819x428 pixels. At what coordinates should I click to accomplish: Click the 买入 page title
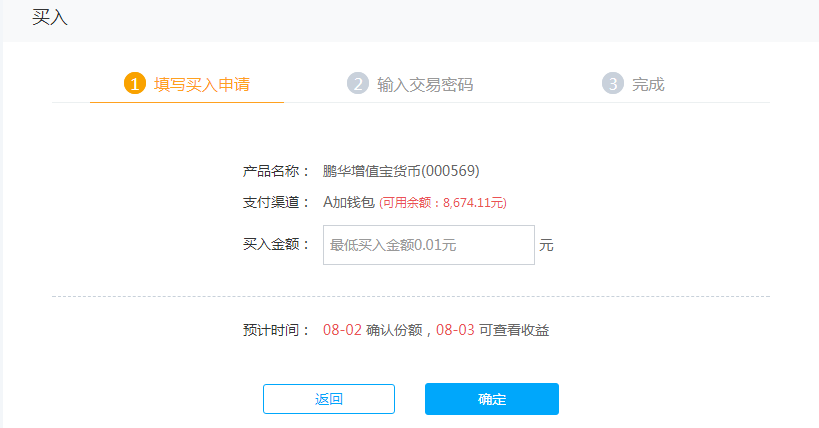(x=50, y=17)
